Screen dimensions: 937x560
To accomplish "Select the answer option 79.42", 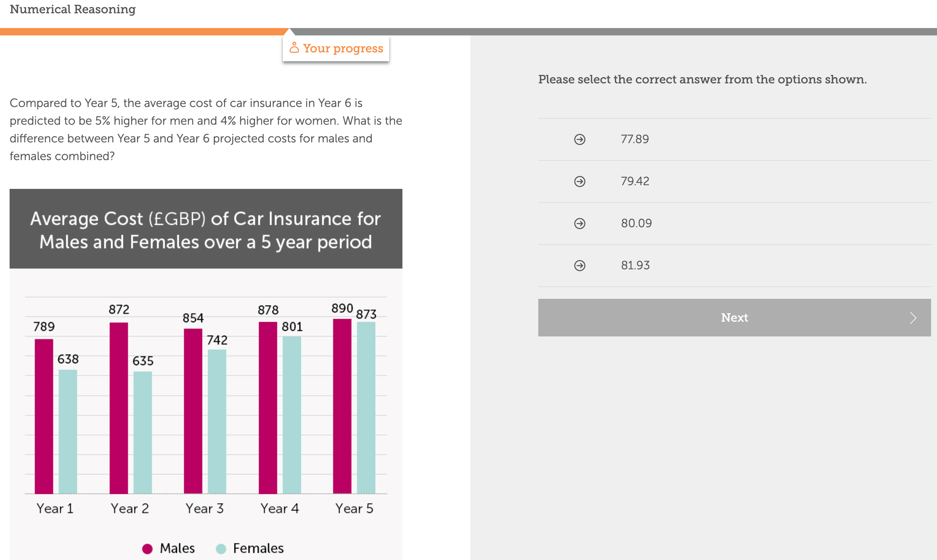I will tap(635, 182).
